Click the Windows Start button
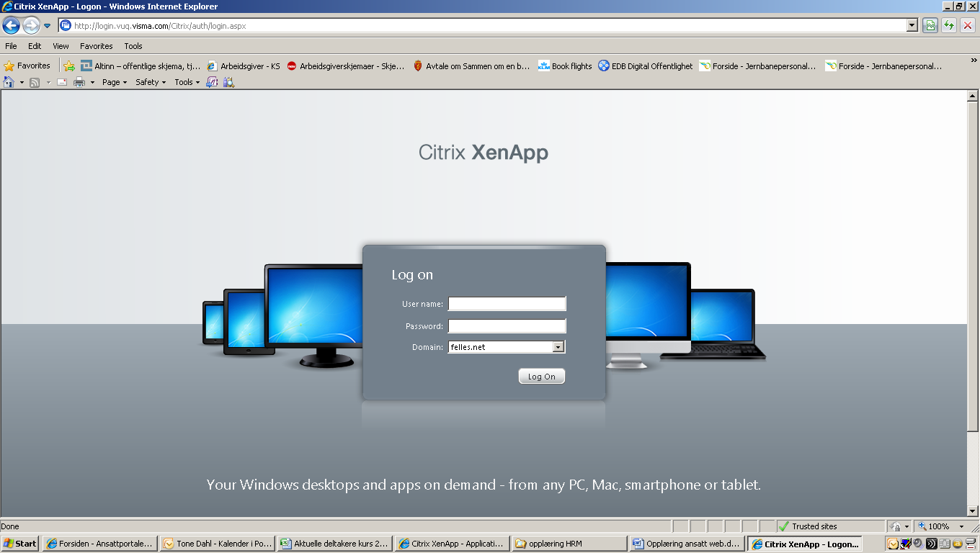This screenshot has height=553, width=980. [x=19, y=544]
